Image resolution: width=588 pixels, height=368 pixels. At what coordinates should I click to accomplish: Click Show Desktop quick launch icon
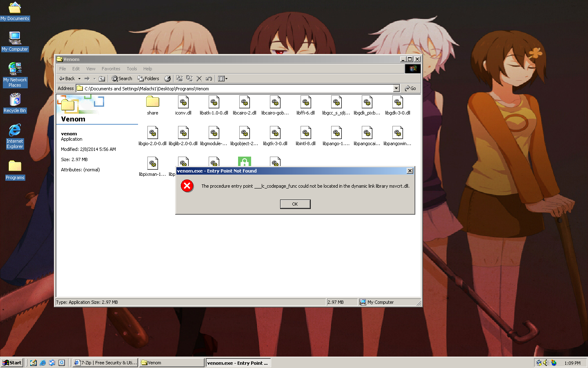[33, 363]
